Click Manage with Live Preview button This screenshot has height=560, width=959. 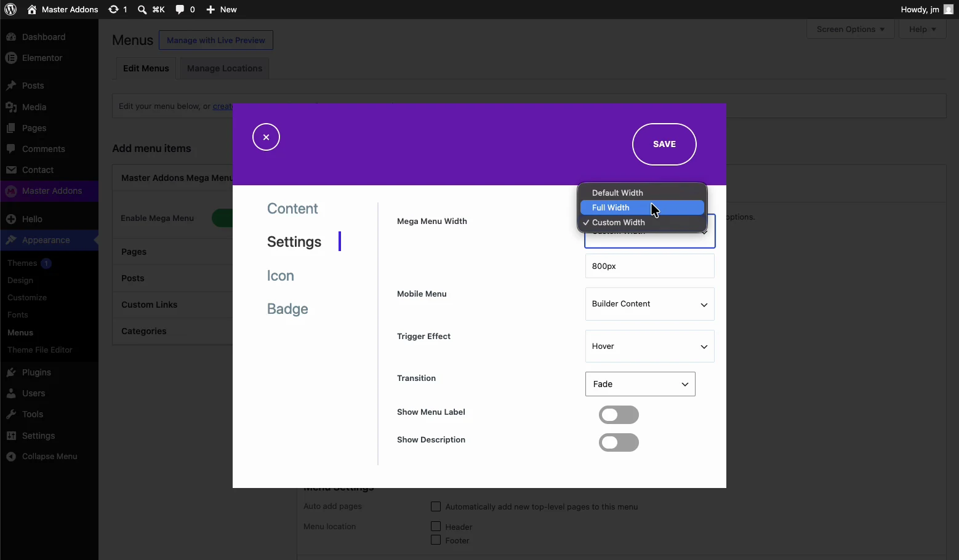click(216, 40)
